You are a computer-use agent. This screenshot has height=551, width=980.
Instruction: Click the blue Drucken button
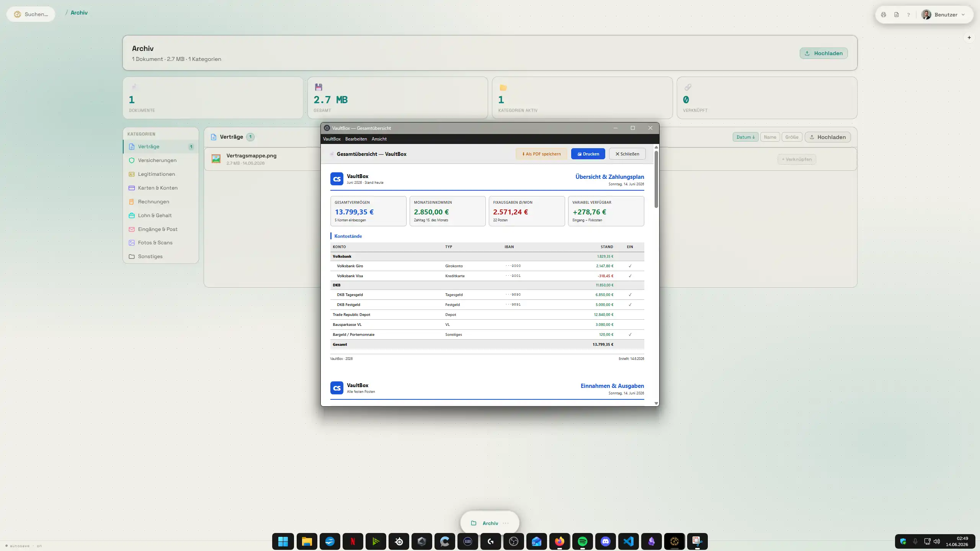[588, 154]
